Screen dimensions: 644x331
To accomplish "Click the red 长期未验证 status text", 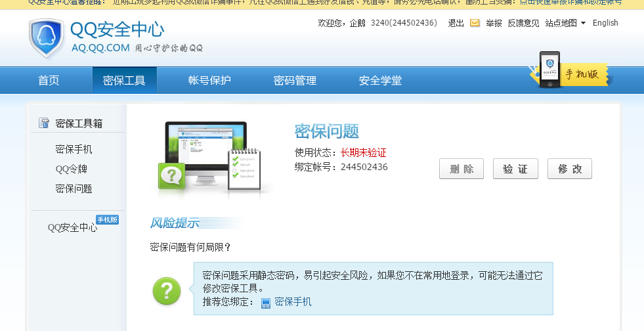I will 364,153.
